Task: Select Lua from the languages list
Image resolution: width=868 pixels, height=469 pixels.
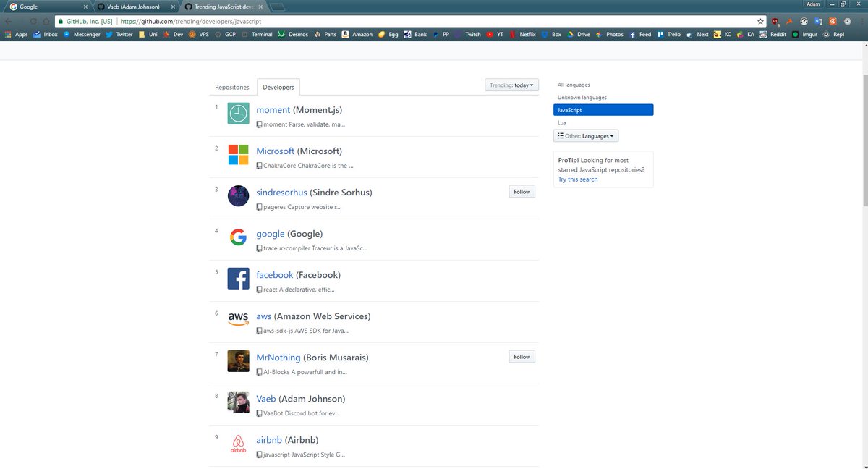Action: pos(562,122)
